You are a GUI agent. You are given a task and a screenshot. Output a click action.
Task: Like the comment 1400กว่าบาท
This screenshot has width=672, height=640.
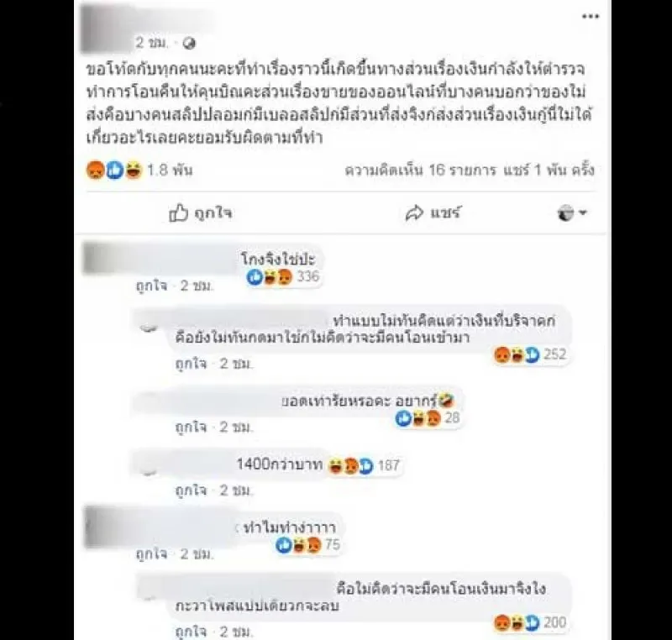(191, 490)
